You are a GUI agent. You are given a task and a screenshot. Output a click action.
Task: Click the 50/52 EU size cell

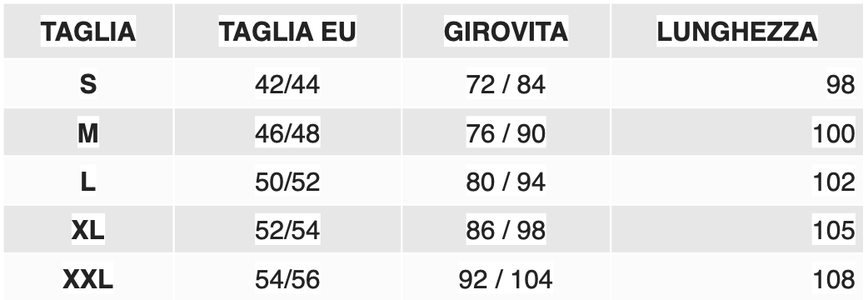tap(287, 182)
